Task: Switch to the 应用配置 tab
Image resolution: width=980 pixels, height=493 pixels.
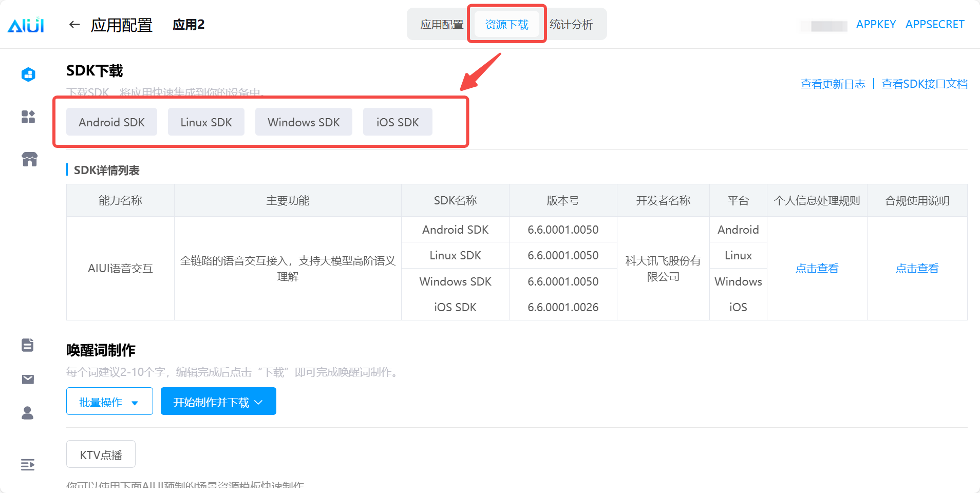Action: click(x=441, y=25)
